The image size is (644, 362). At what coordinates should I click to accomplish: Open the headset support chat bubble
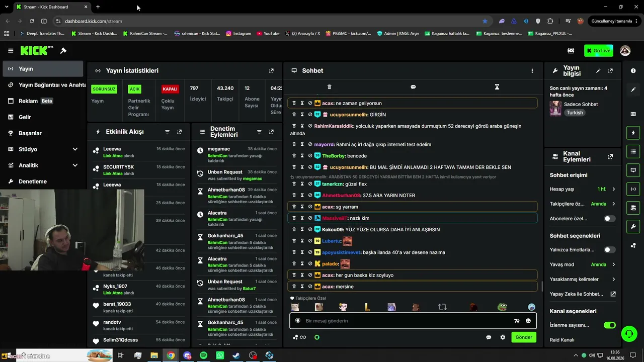[628, 333]
